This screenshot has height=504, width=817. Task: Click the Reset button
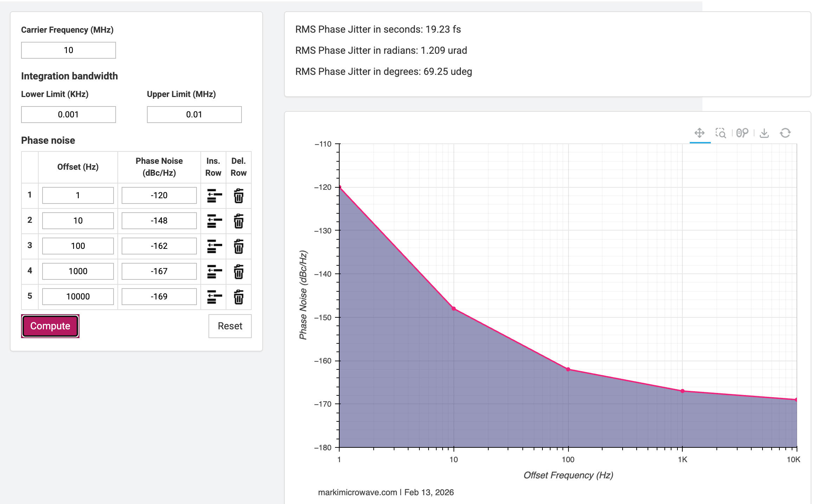tap(230, 326)
